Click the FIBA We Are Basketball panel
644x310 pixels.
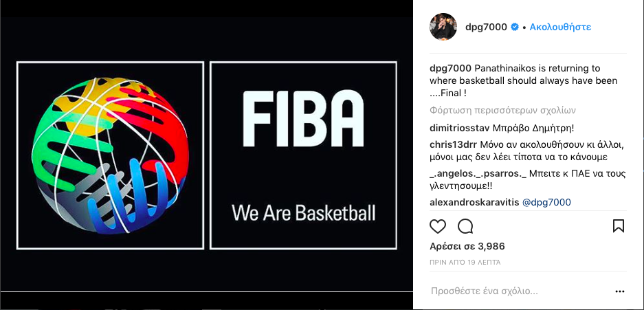(x=303, y=155)
